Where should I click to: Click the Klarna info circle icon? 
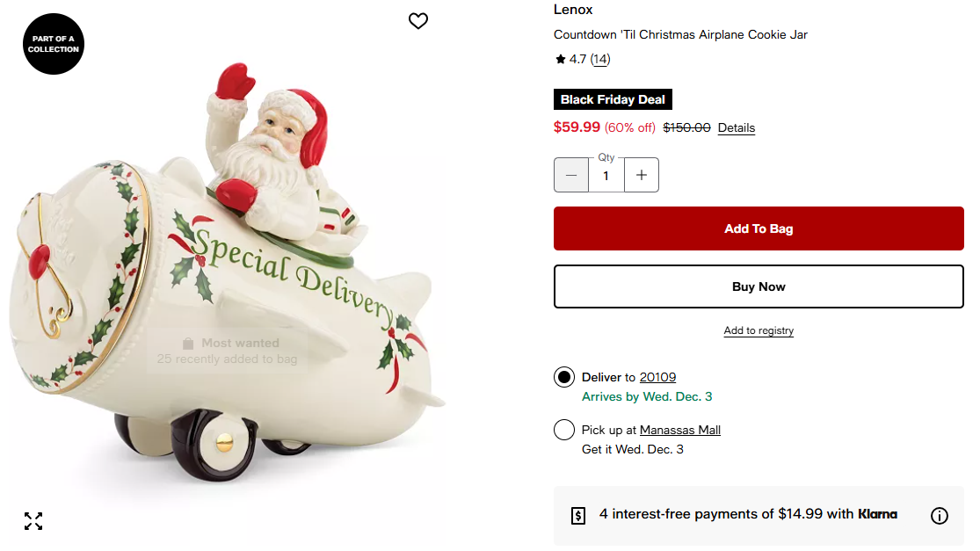940,516
